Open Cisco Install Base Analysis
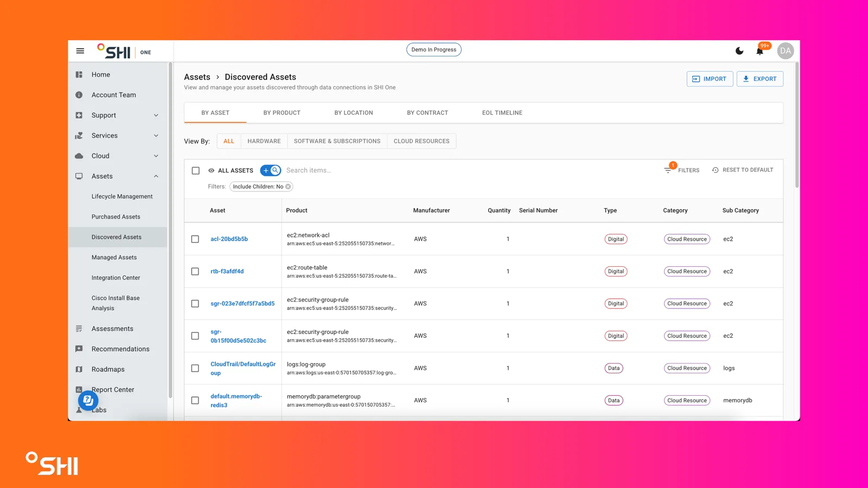 (116, 303)
